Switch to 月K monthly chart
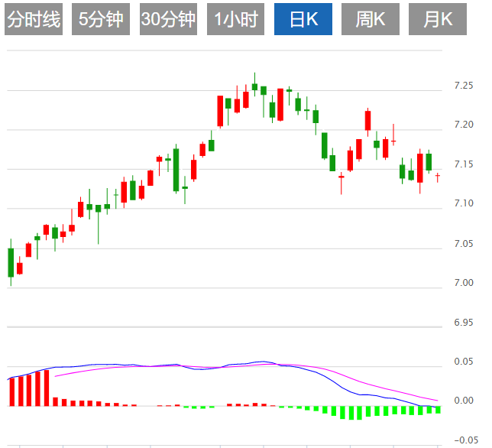The image size is (492, 448). 438,19
